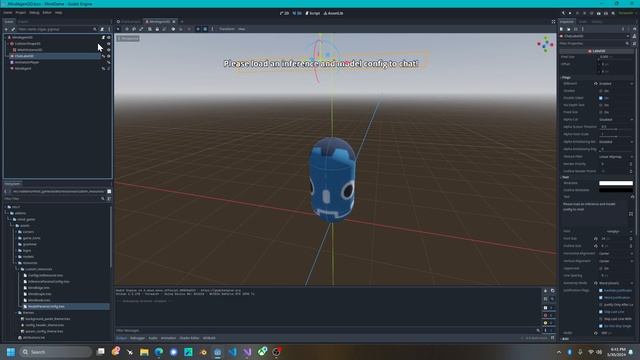Click the viewport orientation gizmo
640x360 pixels.
tap(545, 44)
